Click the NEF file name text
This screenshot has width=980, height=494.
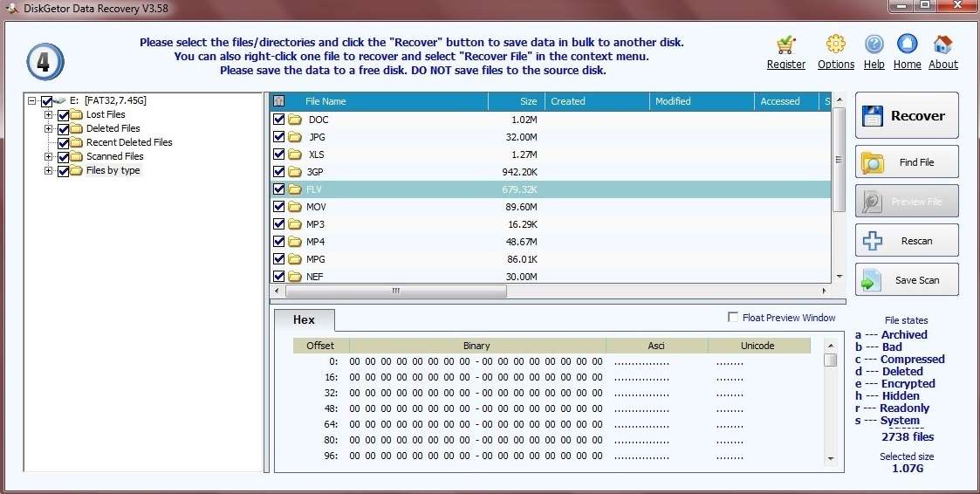[x=314, y=277]
